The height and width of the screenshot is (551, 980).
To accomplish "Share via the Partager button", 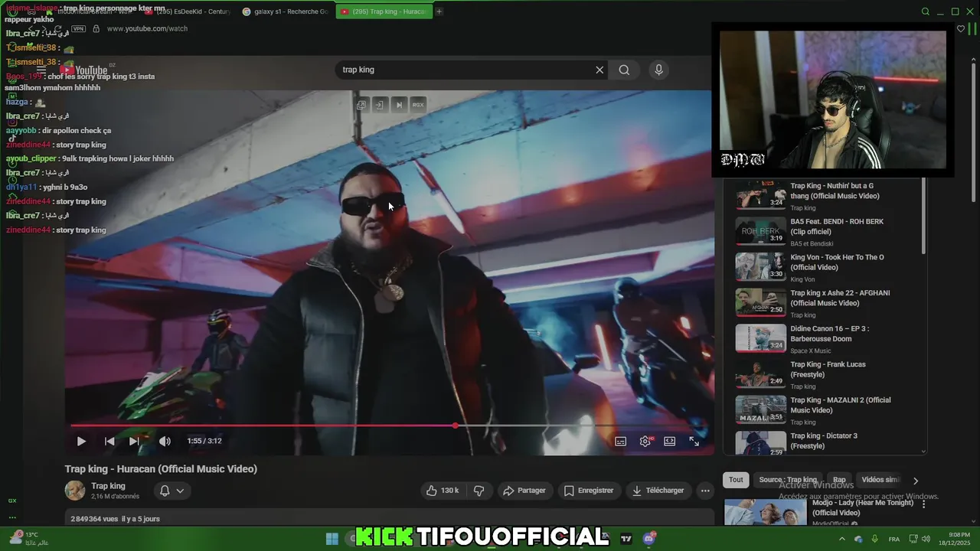I will (524, 491).
